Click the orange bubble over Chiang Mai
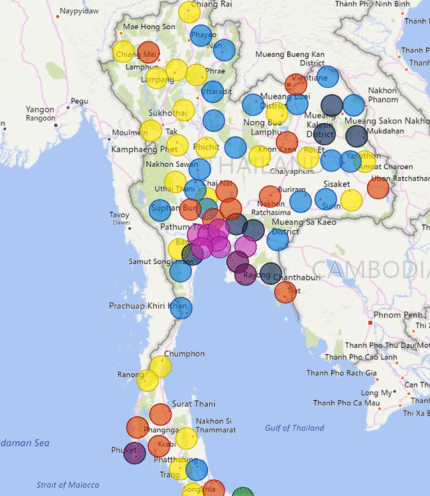Screen dimensions: 430x496 click(148, 52)
